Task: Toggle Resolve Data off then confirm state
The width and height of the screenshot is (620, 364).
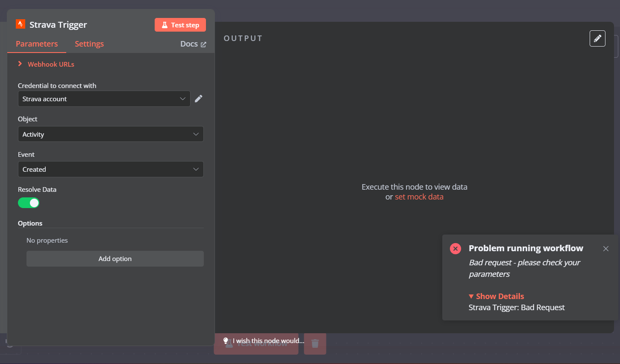Action: coord(29,203)
